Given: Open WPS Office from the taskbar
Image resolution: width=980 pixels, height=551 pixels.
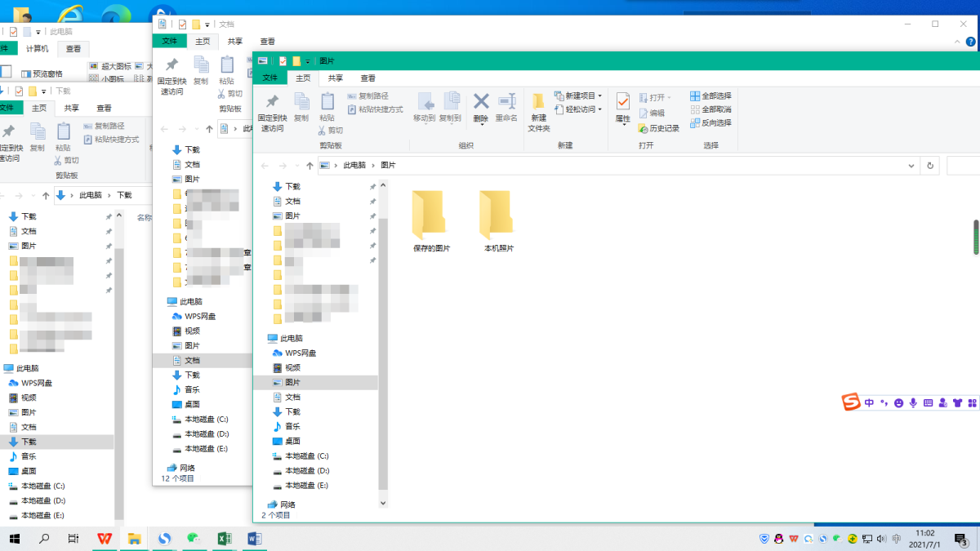Looking at the screenshot, I should tap(105, 539).
